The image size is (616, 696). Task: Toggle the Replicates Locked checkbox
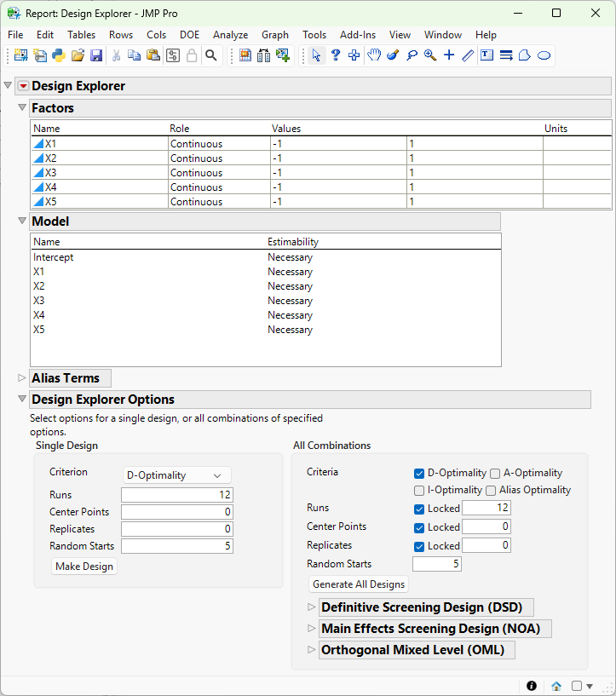419,546
